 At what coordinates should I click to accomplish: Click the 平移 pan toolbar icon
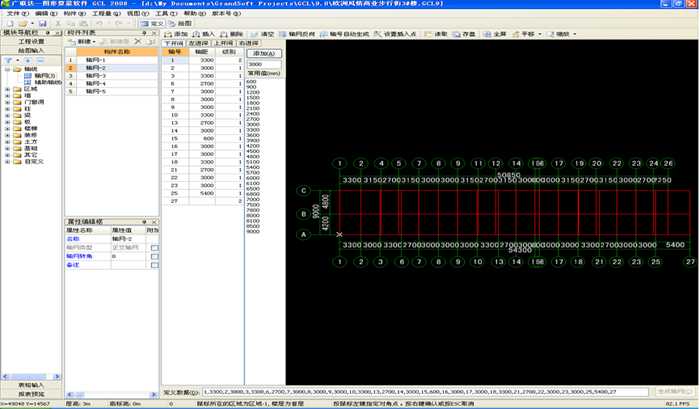tap(522, 34)
